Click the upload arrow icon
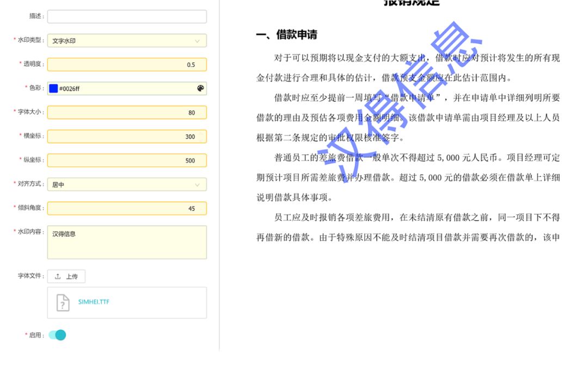 click(x=58, y=277)
